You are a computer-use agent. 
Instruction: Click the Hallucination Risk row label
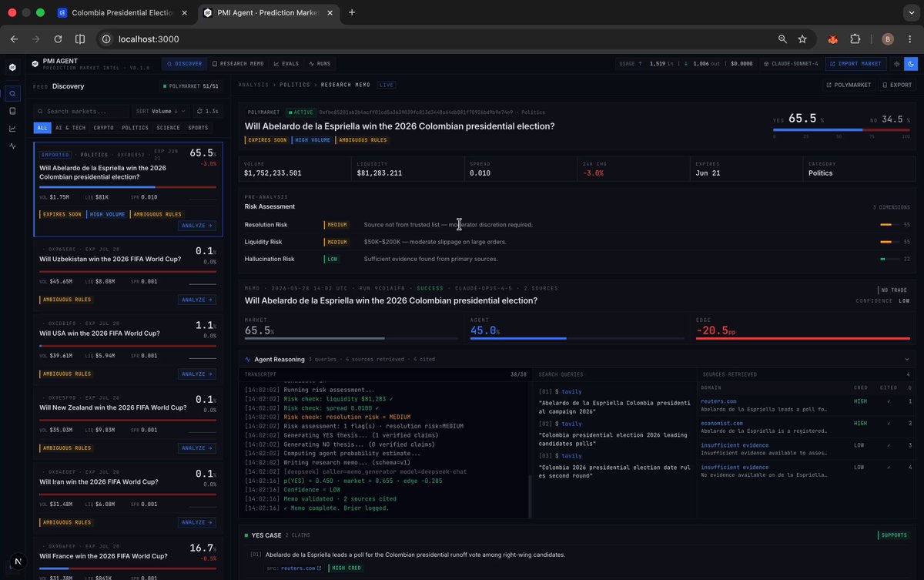[269, 259]
